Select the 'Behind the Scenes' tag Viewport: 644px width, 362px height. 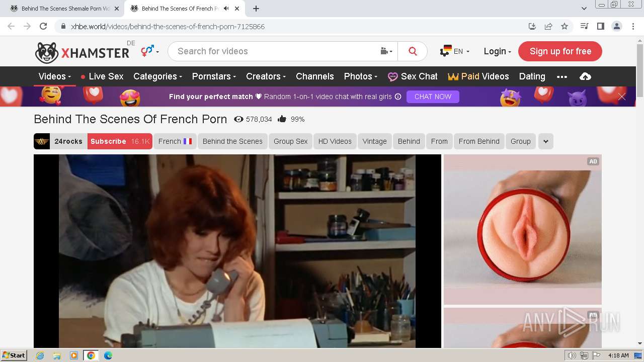click(232, 141)
